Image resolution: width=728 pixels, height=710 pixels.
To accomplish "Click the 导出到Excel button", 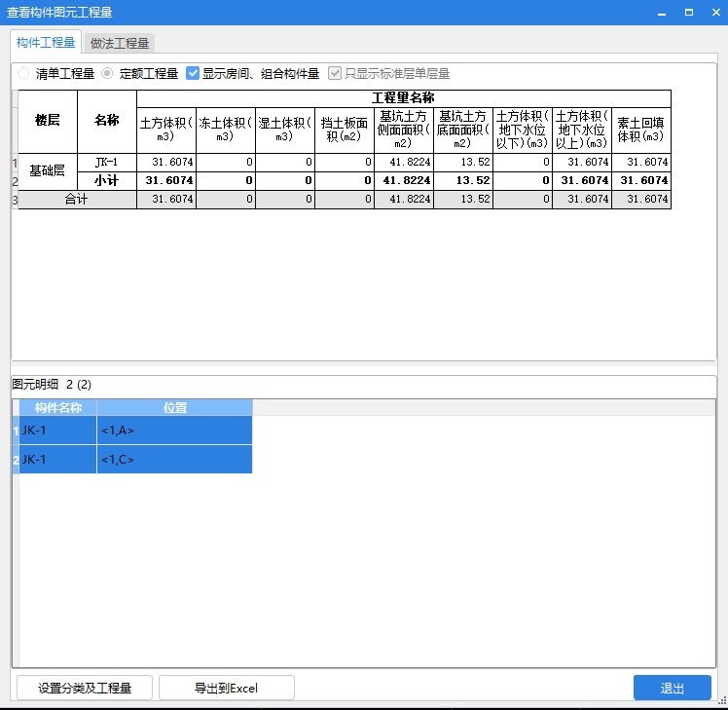I will click(x=226, y=688).
